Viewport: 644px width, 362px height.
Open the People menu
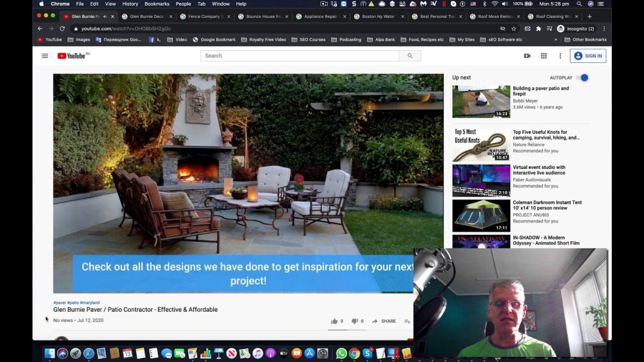[x=183, y=4]
